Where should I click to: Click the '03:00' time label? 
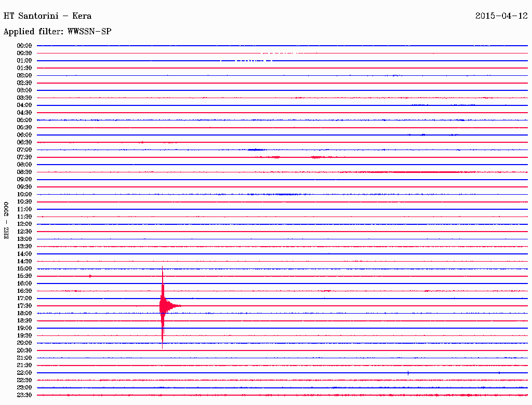click(24, 90)
